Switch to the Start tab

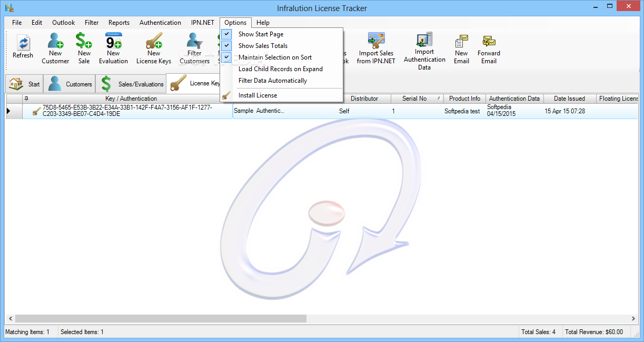click(25, 84)
